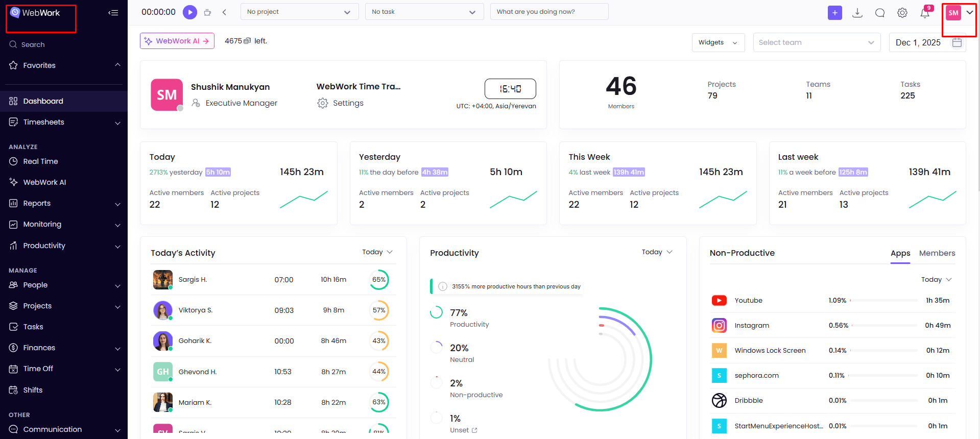980x439 pixels.
Task: Open the No task dropdown
Action: pyautogui.click(x=424, y=12)
